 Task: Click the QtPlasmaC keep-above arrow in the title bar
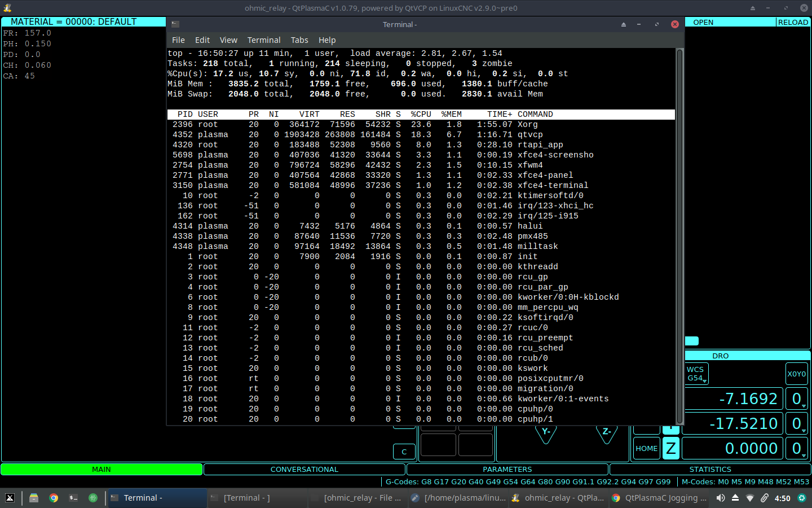(753, 8)
